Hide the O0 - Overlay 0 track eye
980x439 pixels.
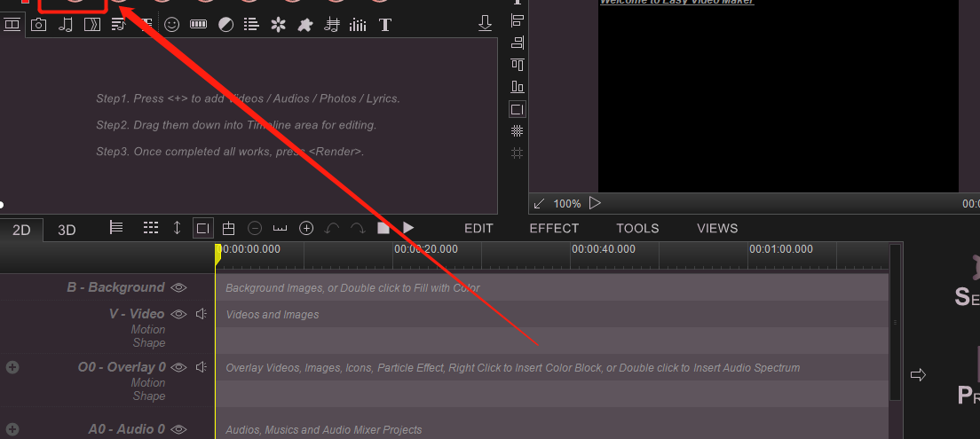coord(178,366)
